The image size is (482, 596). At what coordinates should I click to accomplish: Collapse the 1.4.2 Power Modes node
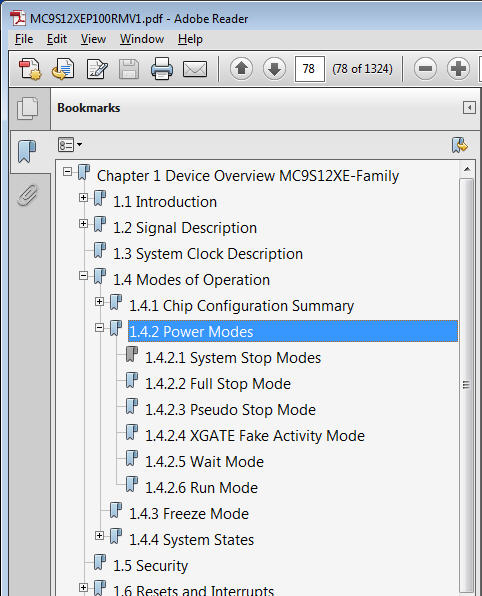[x=100, y=328]
